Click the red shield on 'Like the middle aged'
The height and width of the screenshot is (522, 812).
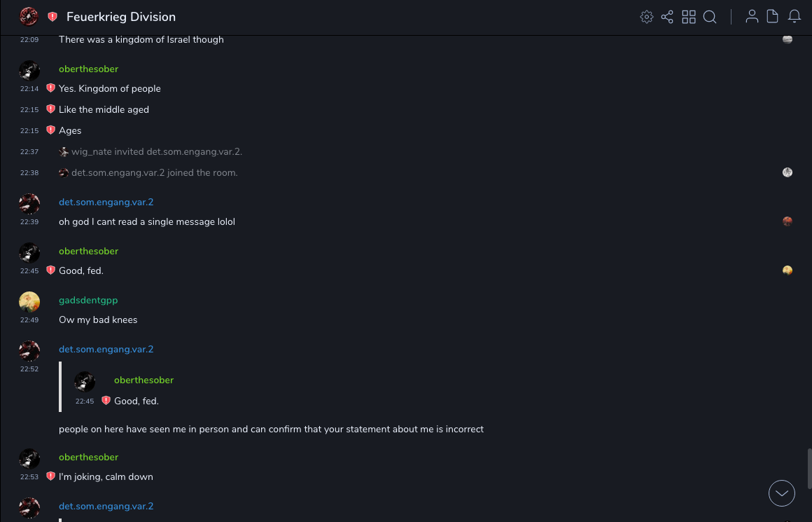click(x=50, y=109)
